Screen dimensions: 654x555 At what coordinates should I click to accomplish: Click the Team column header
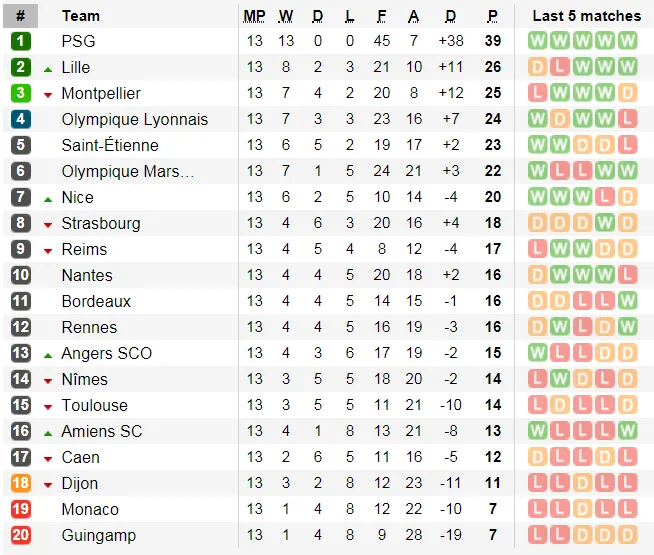tap(81, 16)
